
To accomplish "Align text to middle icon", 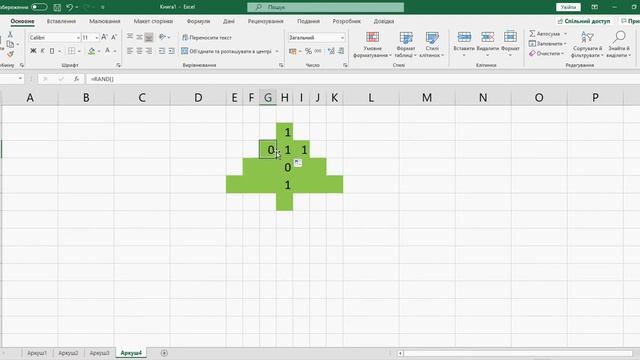I will (x=139, y=37).
